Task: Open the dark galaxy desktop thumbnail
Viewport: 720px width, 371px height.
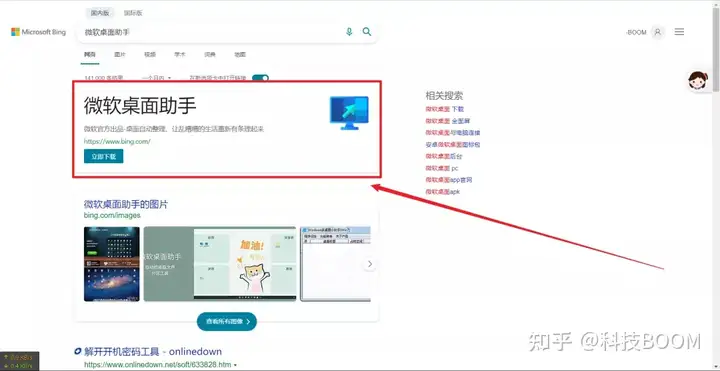Action: pos(112,264)
